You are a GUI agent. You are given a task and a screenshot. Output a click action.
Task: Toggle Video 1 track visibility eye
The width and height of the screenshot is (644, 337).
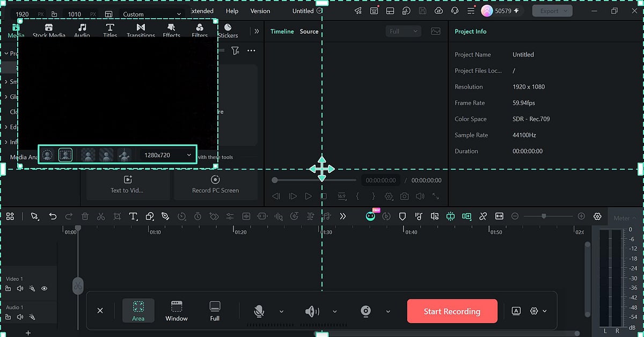pyautogui.click(x=44, y=289)
